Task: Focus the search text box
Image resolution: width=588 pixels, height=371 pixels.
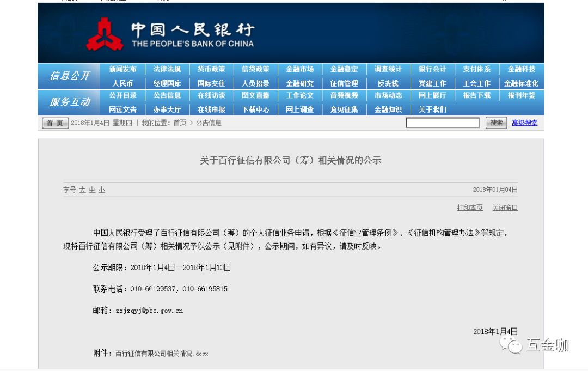Action: point(443,123)
